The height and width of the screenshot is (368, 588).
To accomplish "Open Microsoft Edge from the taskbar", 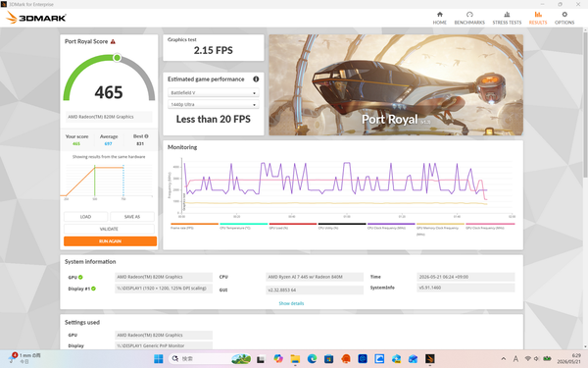I will 312,359.
